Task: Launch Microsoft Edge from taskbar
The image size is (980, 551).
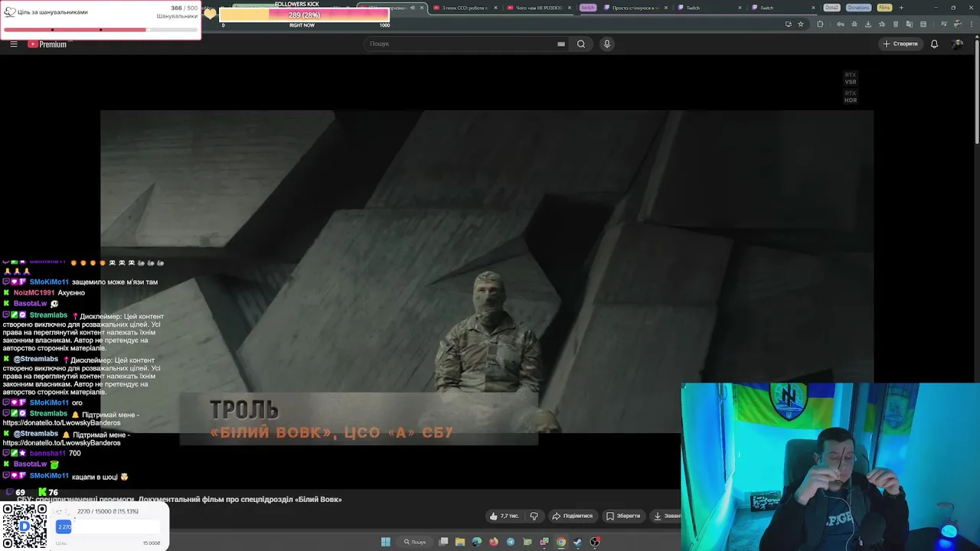Action: click(x=477, y=542)
